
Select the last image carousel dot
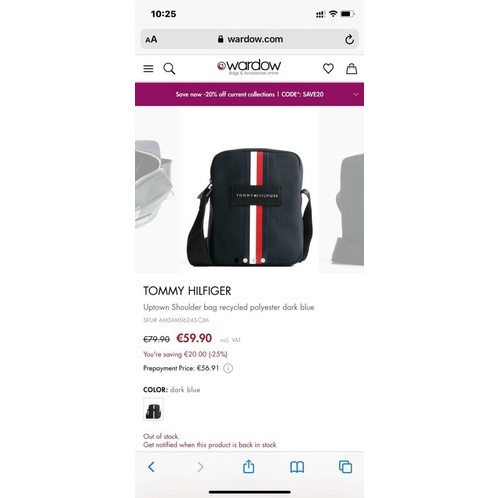coord(263,260)
